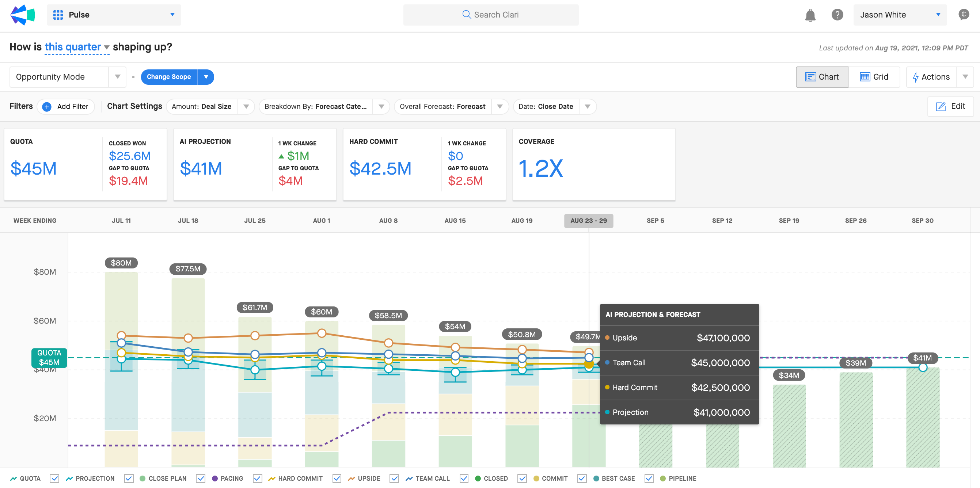The width and height of the screenshot is (980, 488).
Task: Select the Chart view tab
Action: coord(822,77)
